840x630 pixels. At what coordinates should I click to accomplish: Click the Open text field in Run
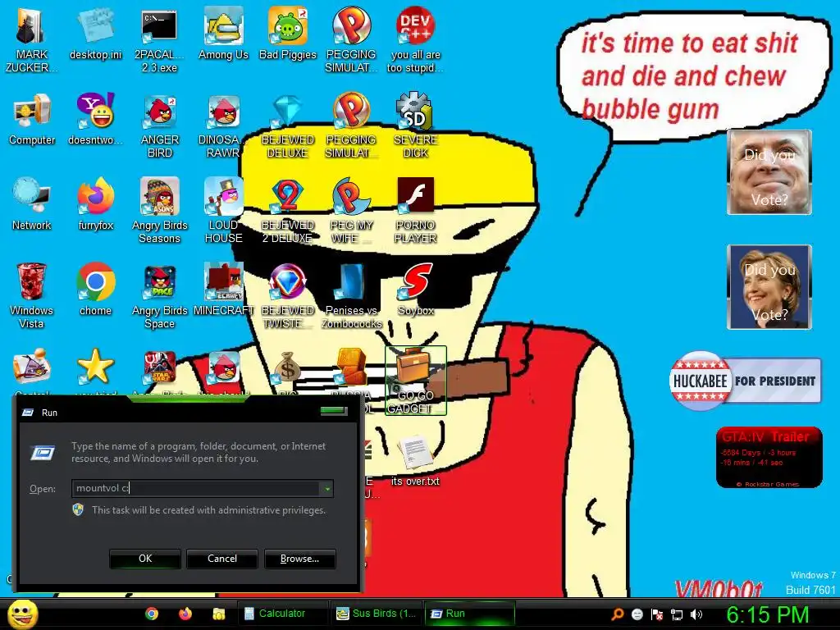tap(196, 488)
